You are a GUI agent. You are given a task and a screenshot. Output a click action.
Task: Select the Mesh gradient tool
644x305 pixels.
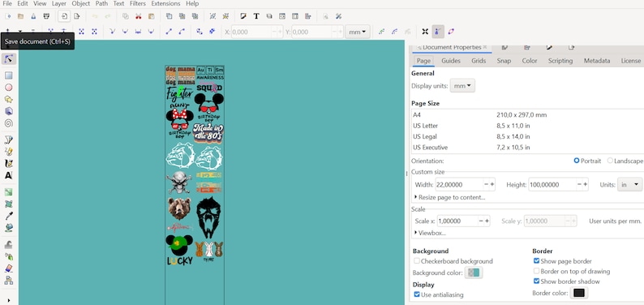pos(8,204)
